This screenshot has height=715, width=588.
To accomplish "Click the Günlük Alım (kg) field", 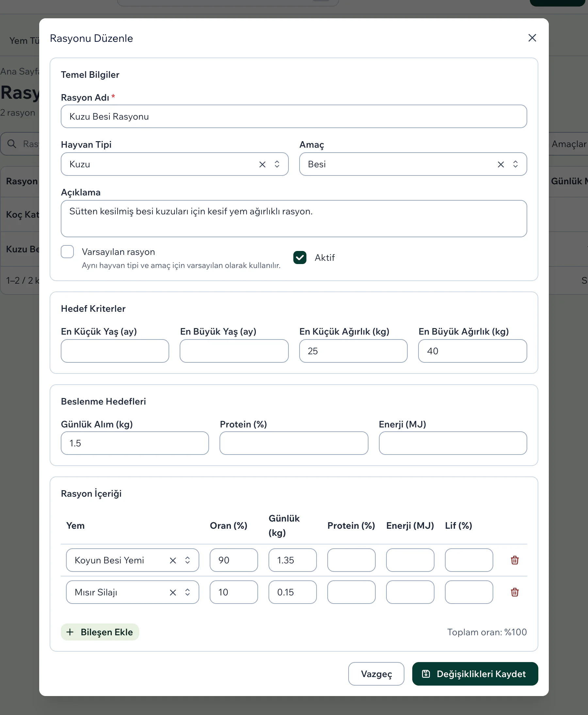I will point(135,443).
